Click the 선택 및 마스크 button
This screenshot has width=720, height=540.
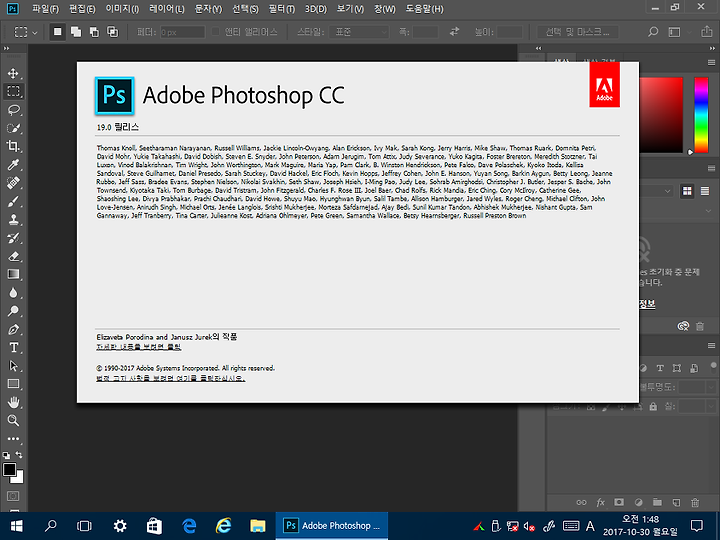(x=577, y=32)
